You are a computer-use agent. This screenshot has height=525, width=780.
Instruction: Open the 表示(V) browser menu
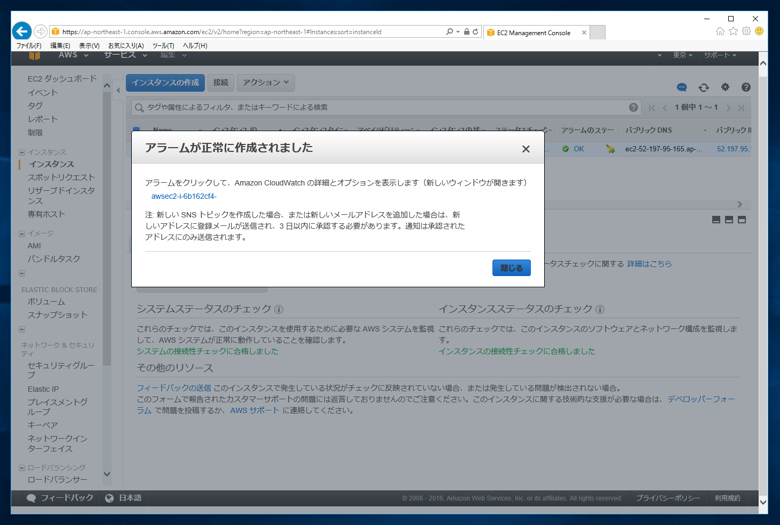pyautogui.click(x=89, y=45)
